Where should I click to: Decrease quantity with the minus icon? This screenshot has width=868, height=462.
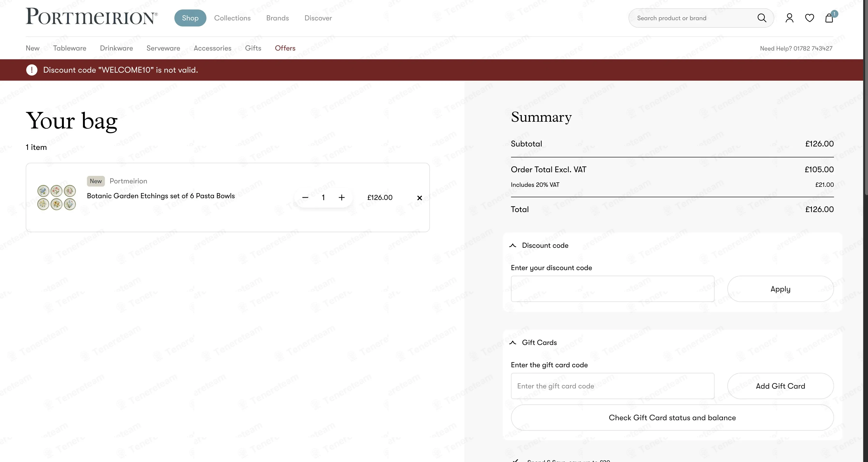coord(305,197)
